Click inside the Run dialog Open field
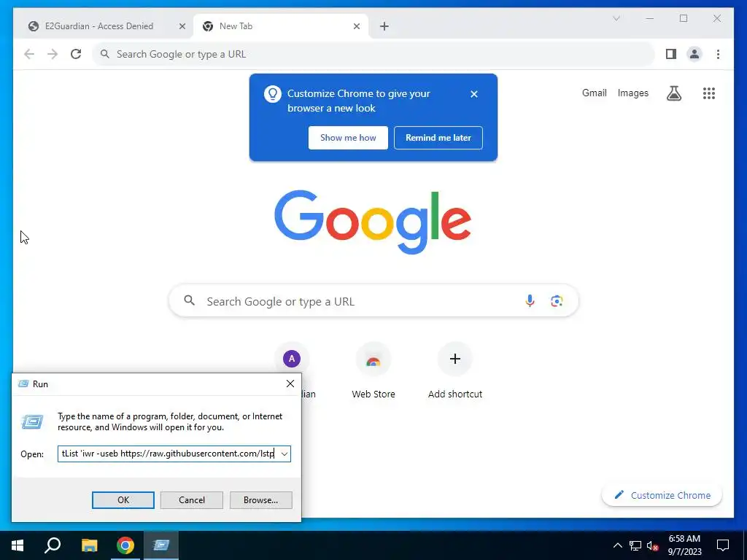747x560 pixels. click(x=169, y=454)
